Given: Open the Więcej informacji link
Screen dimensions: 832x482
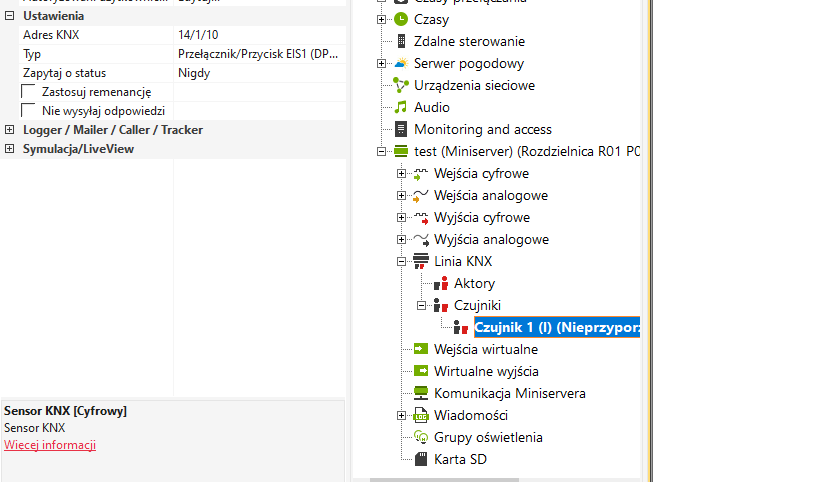Looking at the screenshot, I should 50,445.
